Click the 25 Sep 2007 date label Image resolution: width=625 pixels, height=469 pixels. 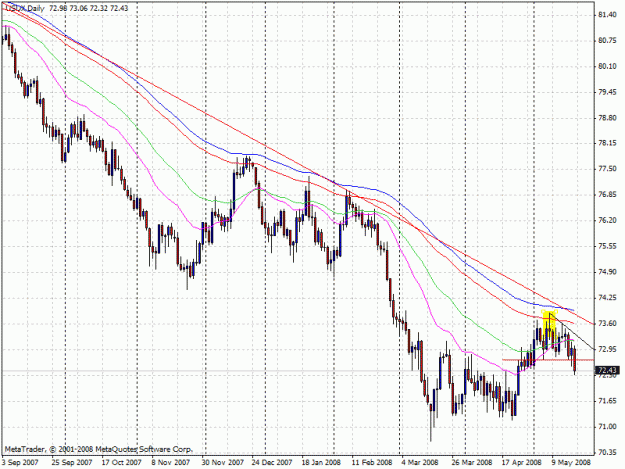[x=72, y=462]
